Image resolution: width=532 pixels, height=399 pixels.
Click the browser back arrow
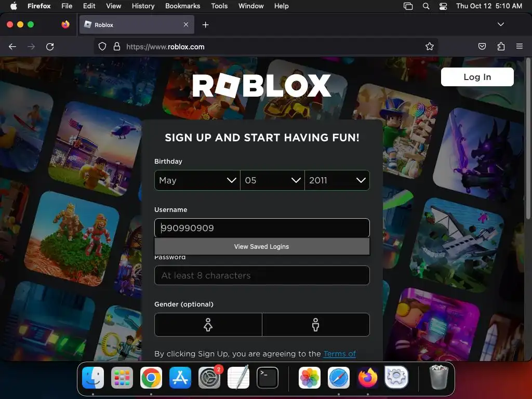[12, 46]
